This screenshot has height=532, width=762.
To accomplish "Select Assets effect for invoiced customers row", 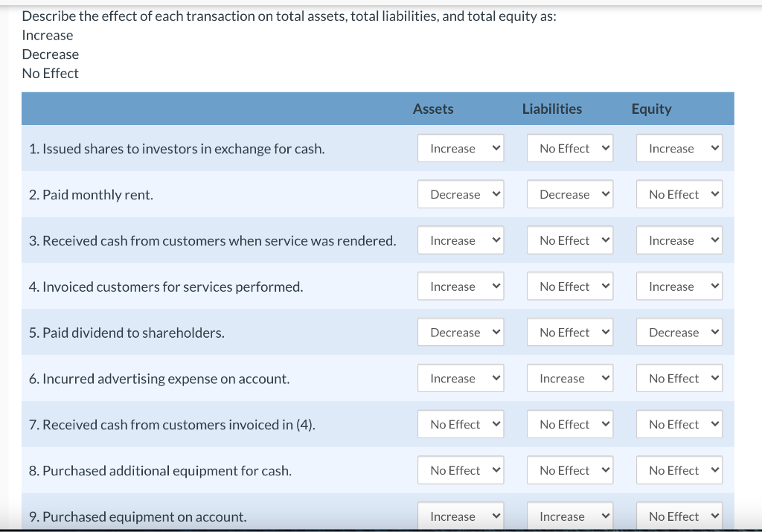I will pyautogui.click(x=461, y=286).
